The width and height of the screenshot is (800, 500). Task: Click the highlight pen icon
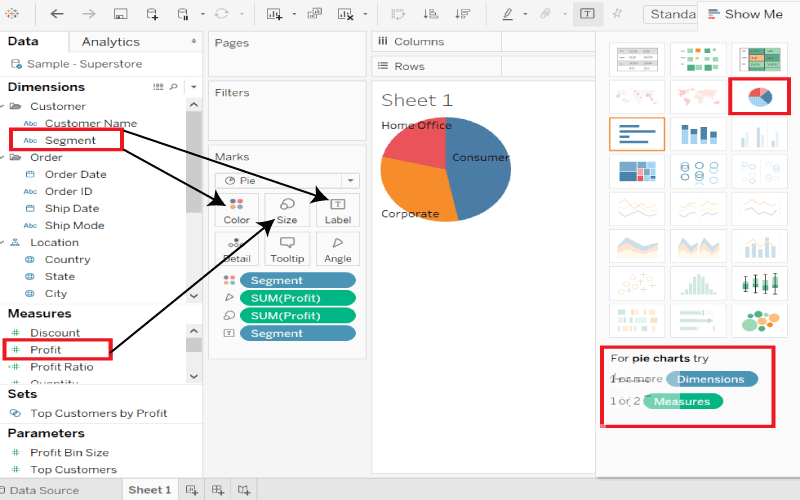507,14
